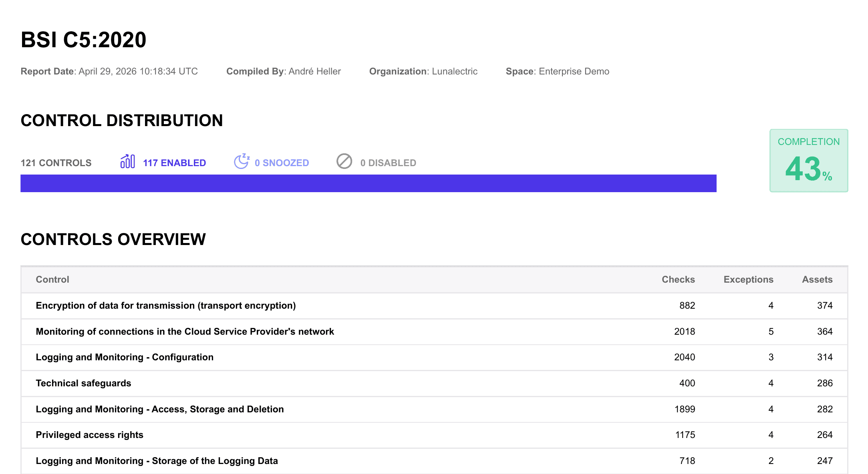868x474 pixels.
Task: Click the Control column header
Action: [x=52, y=279]
